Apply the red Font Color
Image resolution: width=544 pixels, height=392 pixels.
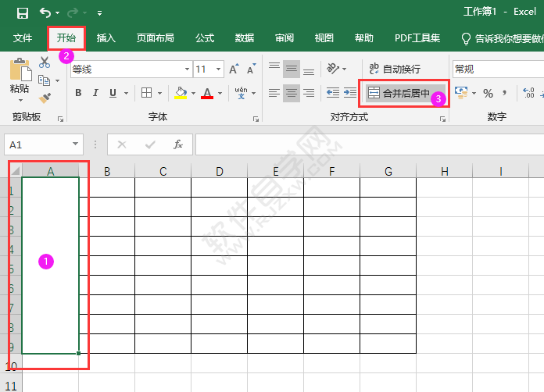[x=207, y=93]
